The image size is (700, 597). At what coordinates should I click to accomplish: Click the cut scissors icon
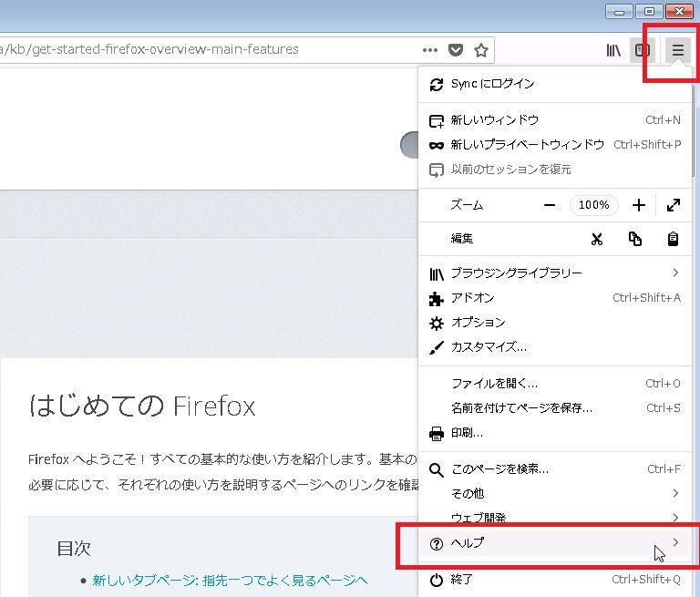coord(597,239)
